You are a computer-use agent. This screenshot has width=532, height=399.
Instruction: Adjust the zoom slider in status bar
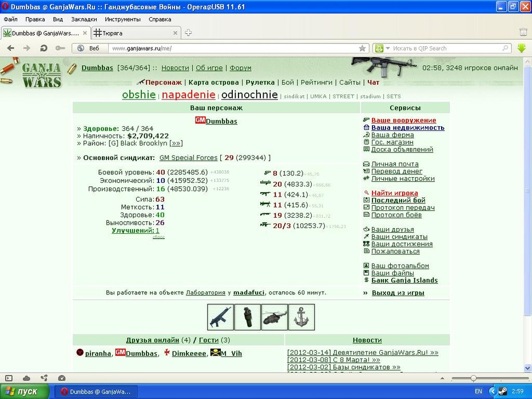tap(473, 378)
